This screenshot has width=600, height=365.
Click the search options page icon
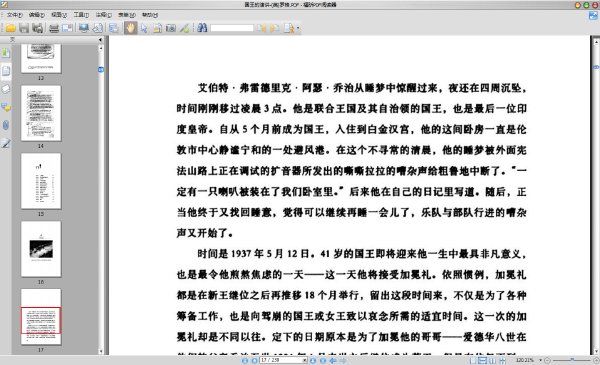pos(289,28)
